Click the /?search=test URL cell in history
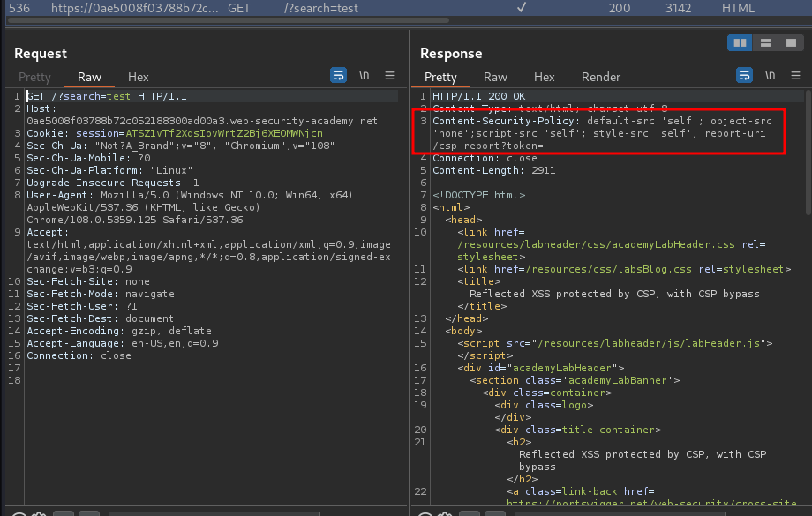Viewport: 812px width, 516px height. 321,8
